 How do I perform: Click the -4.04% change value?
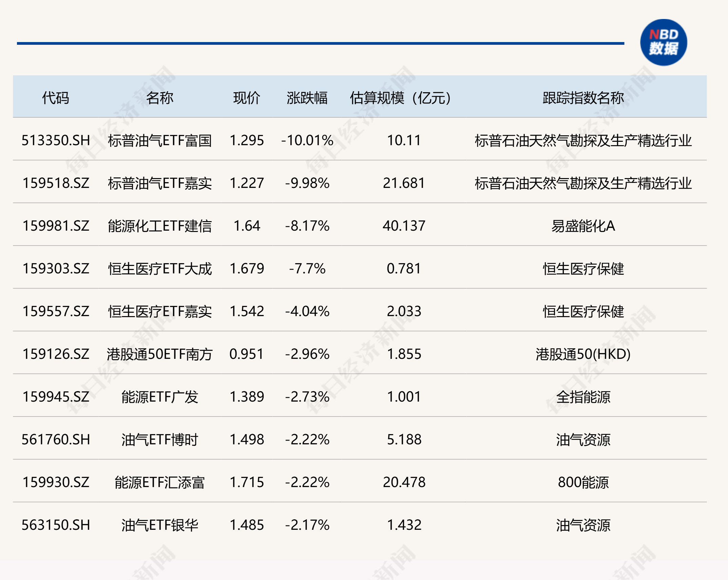tap(307, 311)
